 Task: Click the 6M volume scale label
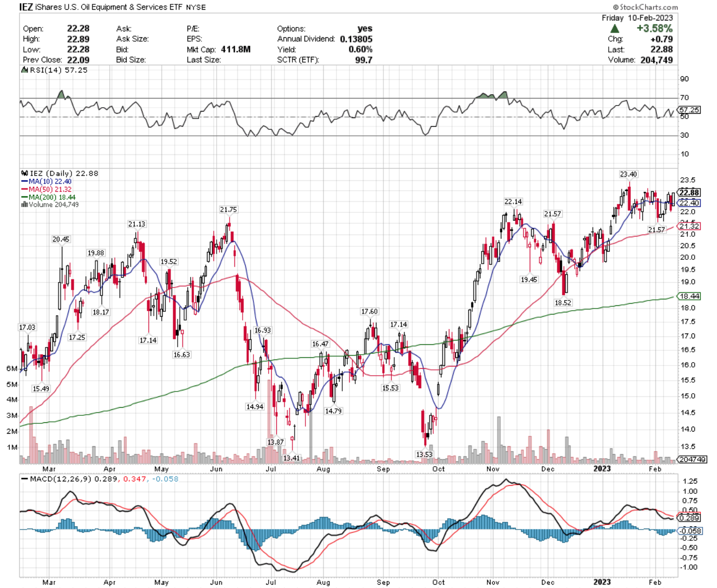coord(12,369)
